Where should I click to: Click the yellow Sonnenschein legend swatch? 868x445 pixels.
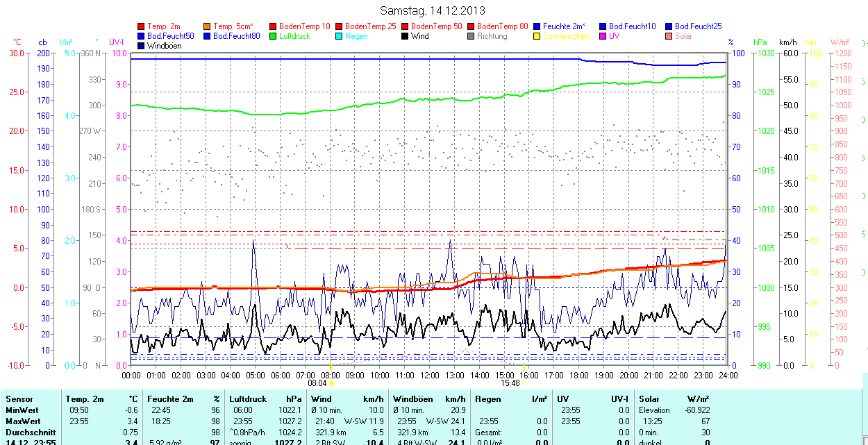coord(537,36)
